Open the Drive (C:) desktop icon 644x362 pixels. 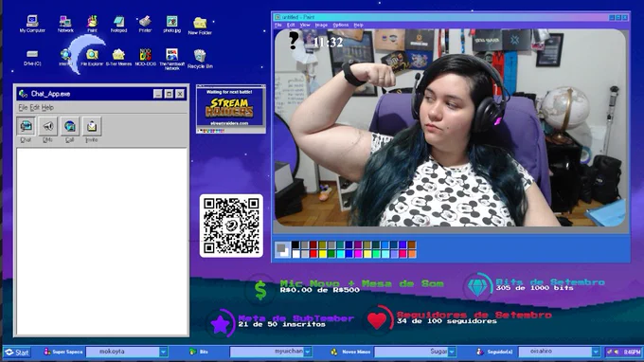pyautogui.click(x=32, y=58)
